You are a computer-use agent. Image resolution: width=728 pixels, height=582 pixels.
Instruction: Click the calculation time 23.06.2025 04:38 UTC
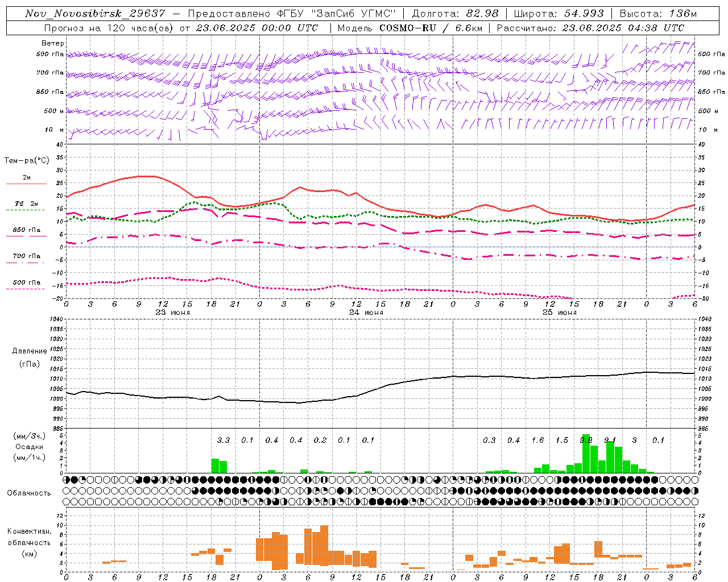tap(623, 28)
